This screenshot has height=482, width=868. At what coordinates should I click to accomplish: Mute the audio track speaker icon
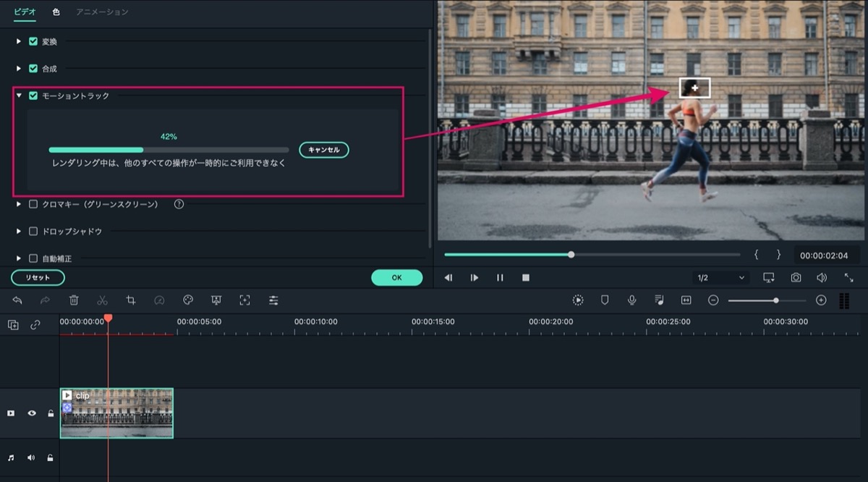pos(31,457)
